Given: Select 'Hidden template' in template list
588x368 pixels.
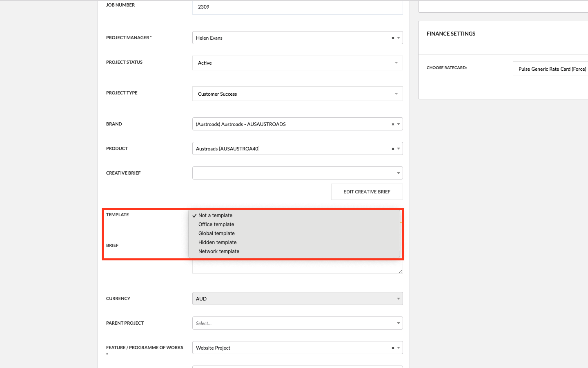Looking at the screenshot, I should point(217,242).
